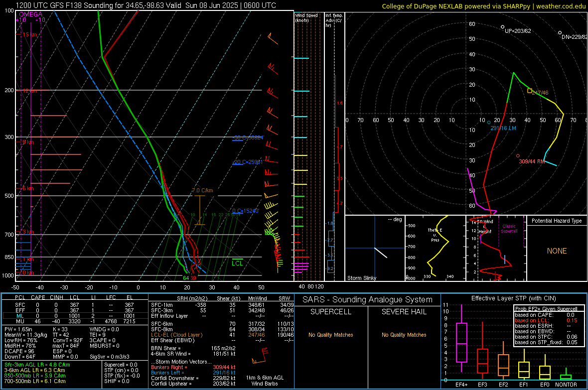Click 'Bunkers Left = 291/16 kt' text
This screenshot has height=390, width=588.
193,373
